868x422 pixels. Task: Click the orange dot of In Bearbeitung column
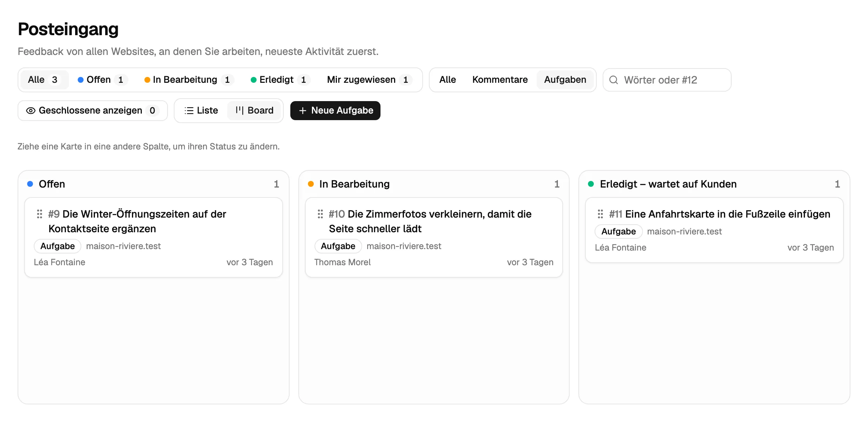311,184
